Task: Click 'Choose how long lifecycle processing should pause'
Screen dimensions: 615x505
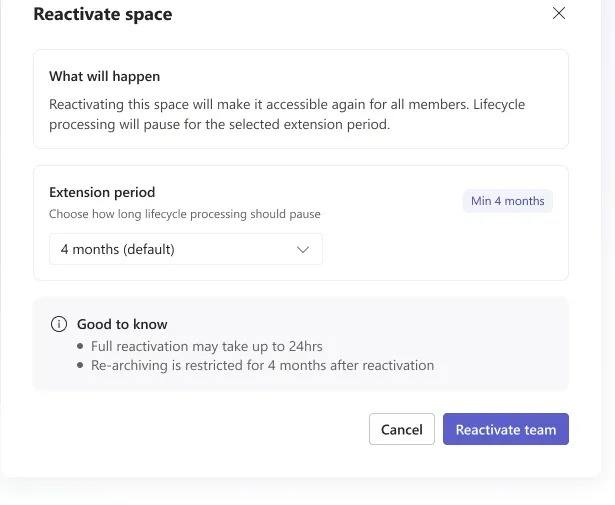Action: tap(185, 214)
